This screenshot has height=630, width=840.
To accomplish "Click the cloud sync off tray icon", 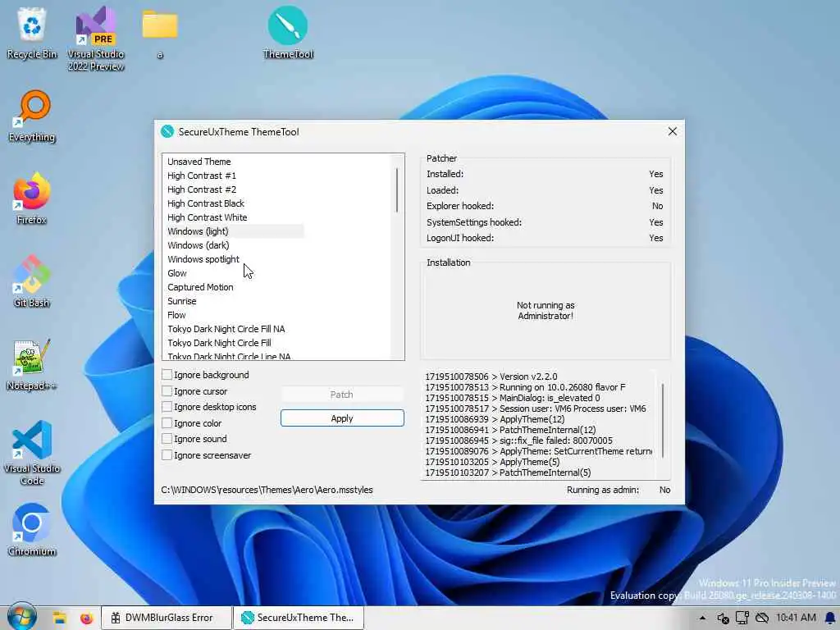I will click(762, 618).
